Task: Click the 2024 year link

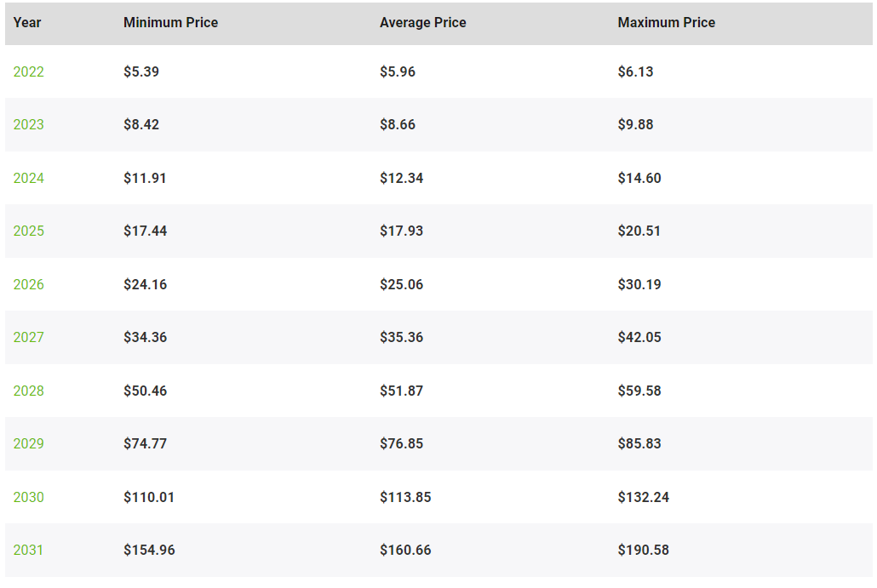Action: [29, 178]
